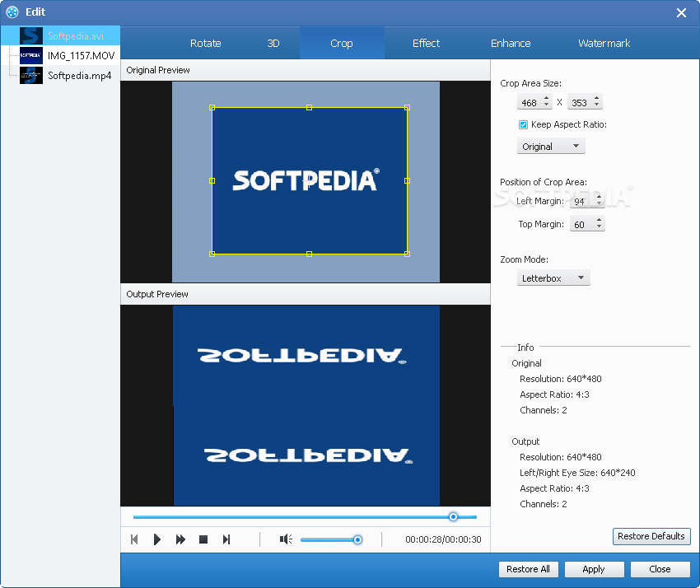Click the Softpedia.mp4 thumbnail
Viewport: 700px width, 588px height.
tap(31, 76)
